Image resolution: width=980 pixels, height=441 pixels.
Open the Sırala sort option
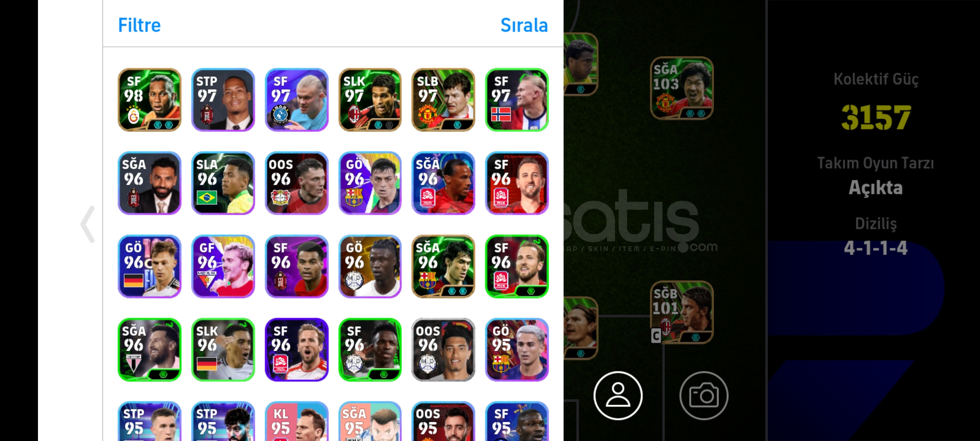click(x=524, y=25)
